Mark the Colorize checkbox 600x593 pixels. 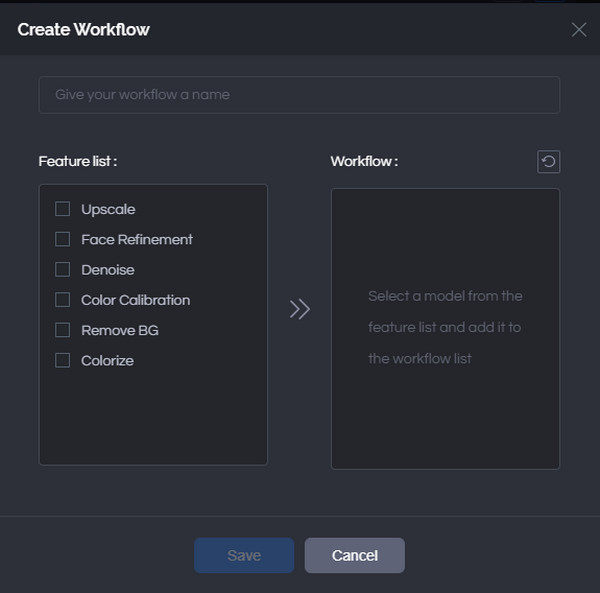point(62,360)
